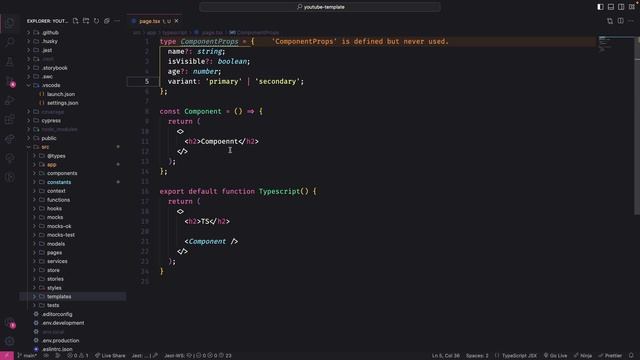
Task: Open editor more actions menu
Action: coord(631,21)
